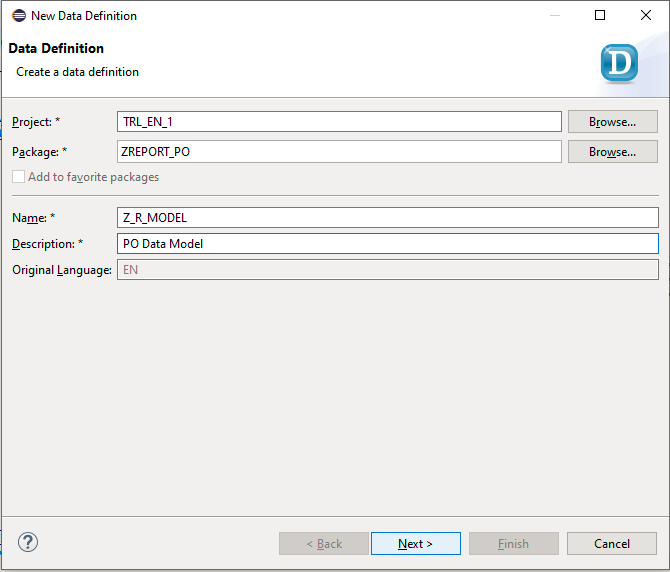670x572 pixels.
Task: Cancel the data definition wizard
Action: [x=611, y=543]
